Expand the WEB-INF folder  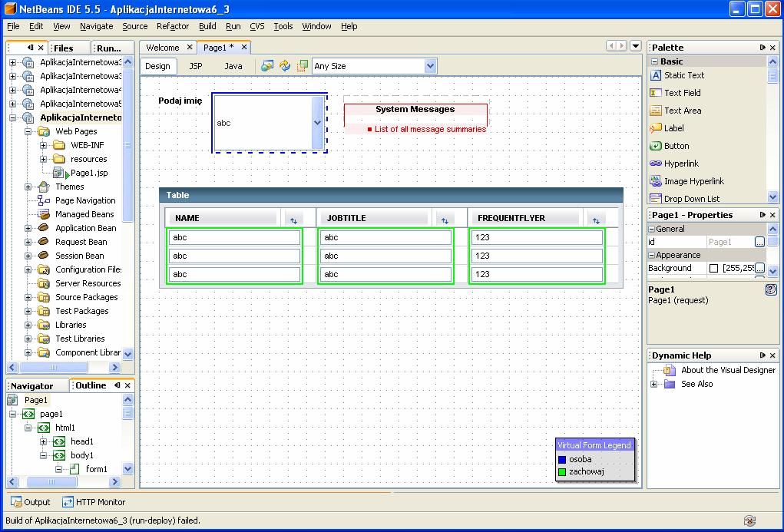(44, 145)
